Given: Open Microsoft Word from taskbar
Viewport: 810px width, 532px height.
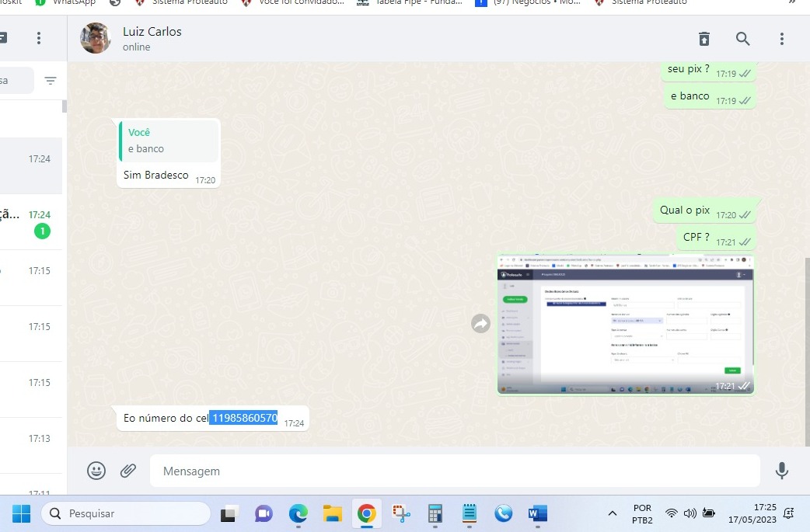Looking at the screenshot, I should pyautogui.click(x=537, y=513).
